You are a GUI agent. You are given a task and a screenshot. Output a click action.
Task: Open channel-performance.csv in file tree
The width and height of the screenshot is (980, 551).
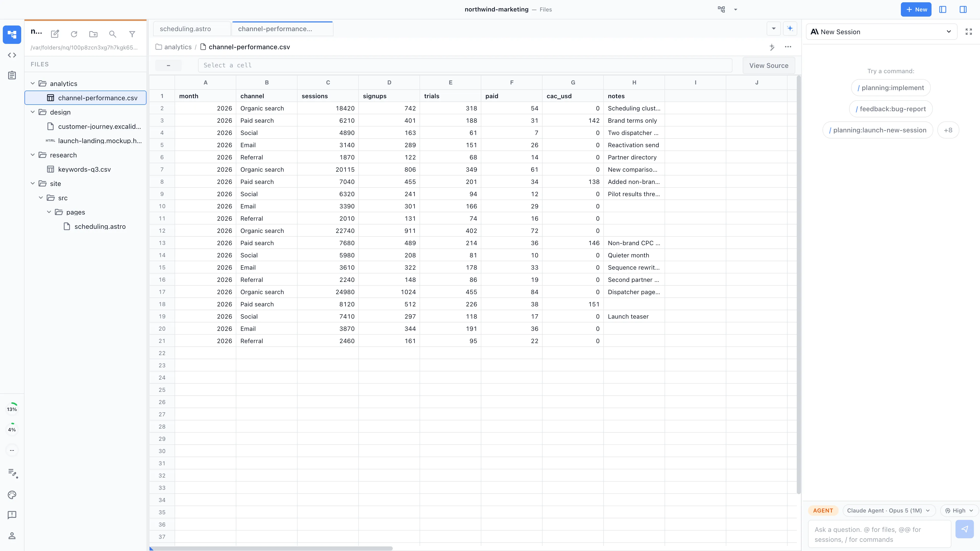[x=85, y=98]
